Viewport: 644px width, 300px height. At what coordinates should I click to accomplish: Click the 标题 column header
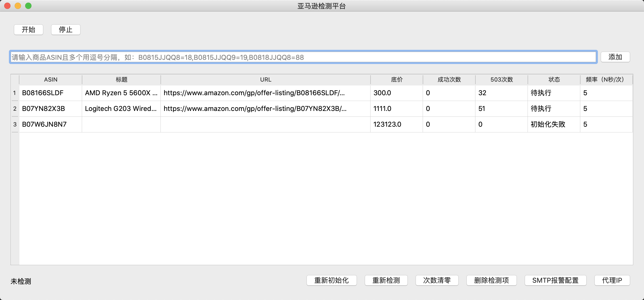point(121,80)
